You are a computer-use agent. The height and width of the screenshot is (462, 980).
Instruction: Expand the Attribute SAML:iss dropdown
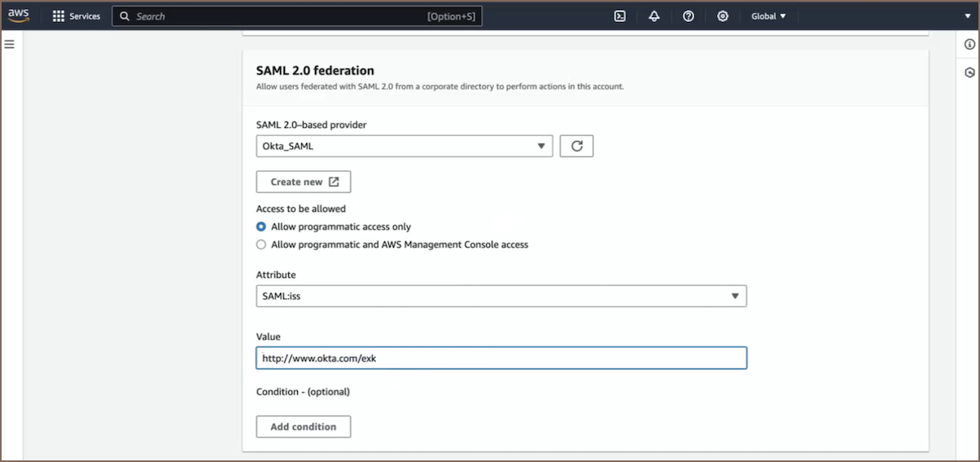501,296
